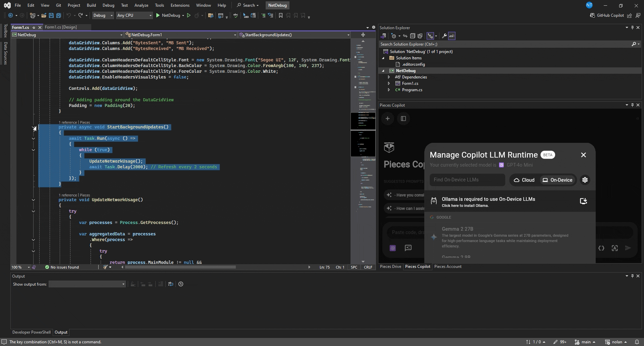This screenshot has width=644, height=346.
Task: Select the Gemma 2 27B model
Action: point(510,237)
